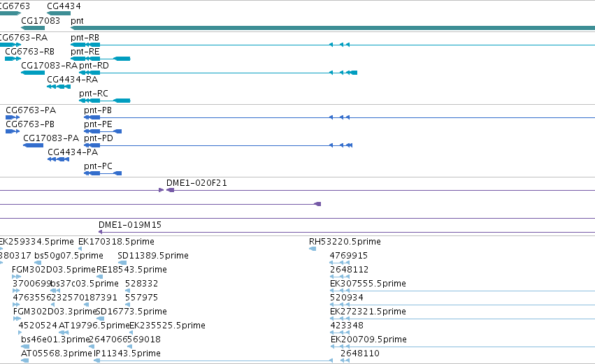Select the 2648110 feature label
The image size is (595, 364).
coord(360,354)
